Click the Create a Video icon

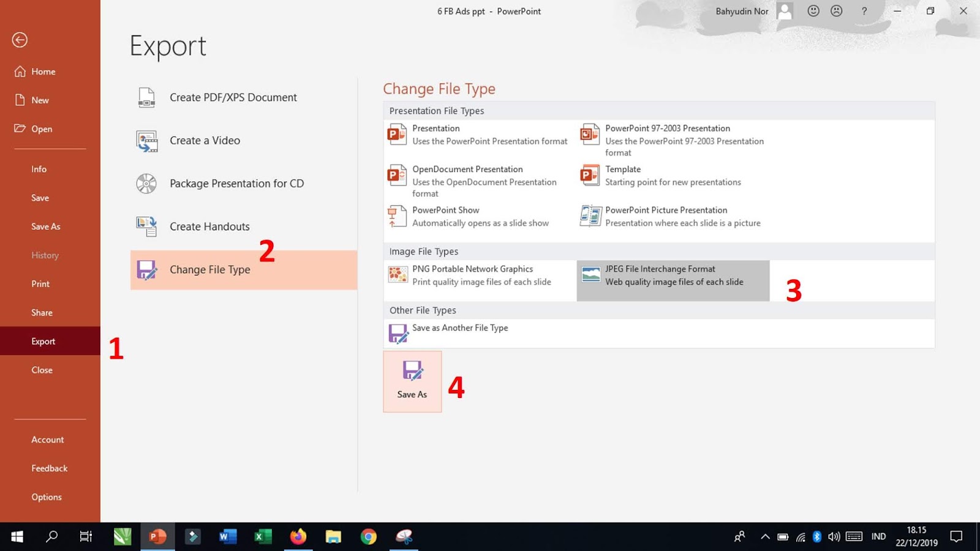pos(146,141)
